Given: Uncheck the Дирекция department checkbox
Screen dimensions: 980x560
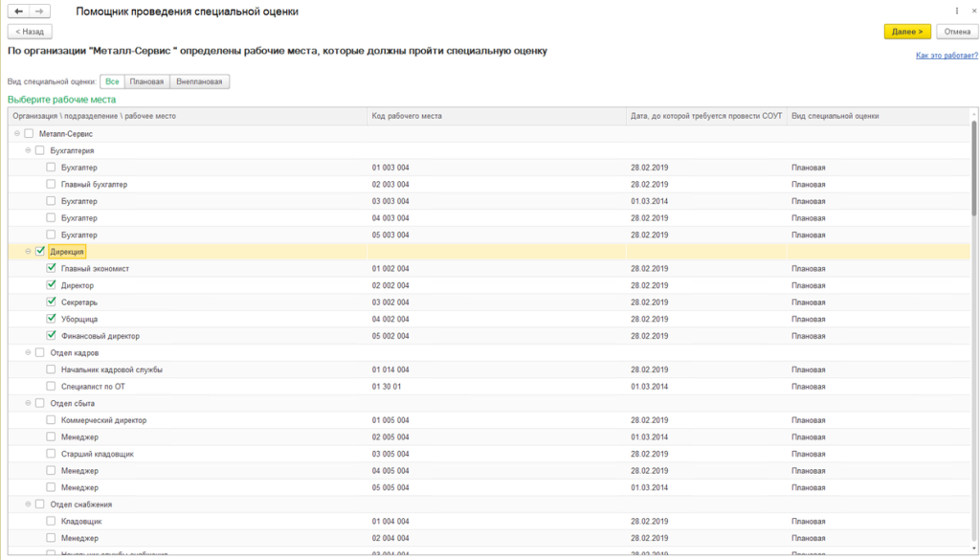Looking at the screenshot, I should 40,251.
